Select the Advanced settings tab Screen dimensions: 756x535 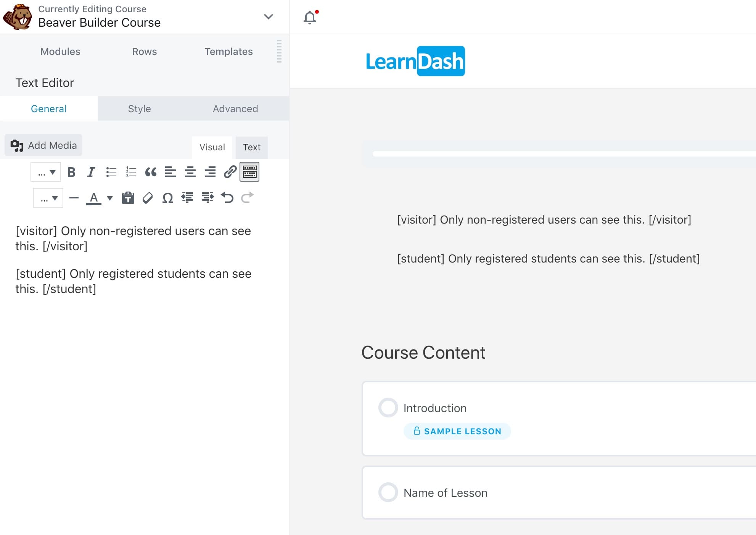(235, 109)
